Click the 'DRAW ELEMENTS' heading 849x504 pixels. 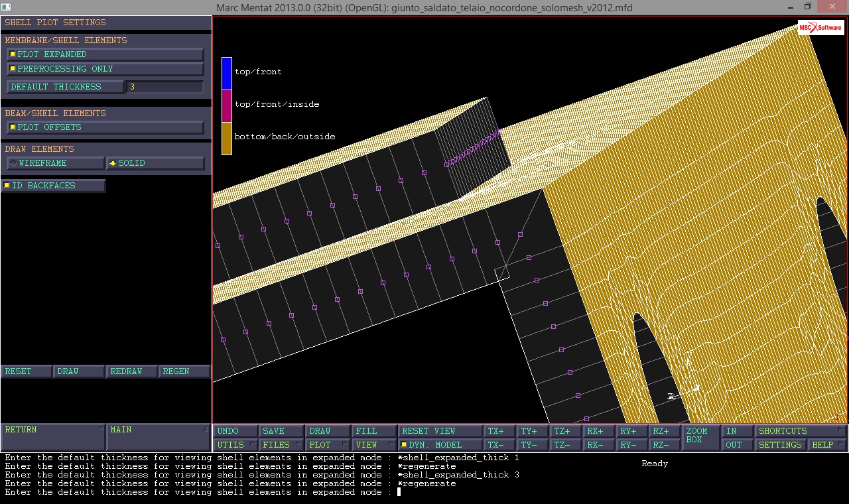coord(39,149)
